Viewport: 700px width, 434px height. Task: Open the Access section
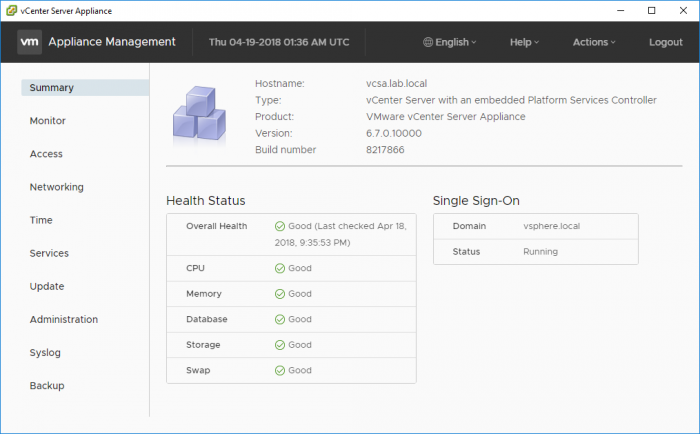click(x=46, y=154)
